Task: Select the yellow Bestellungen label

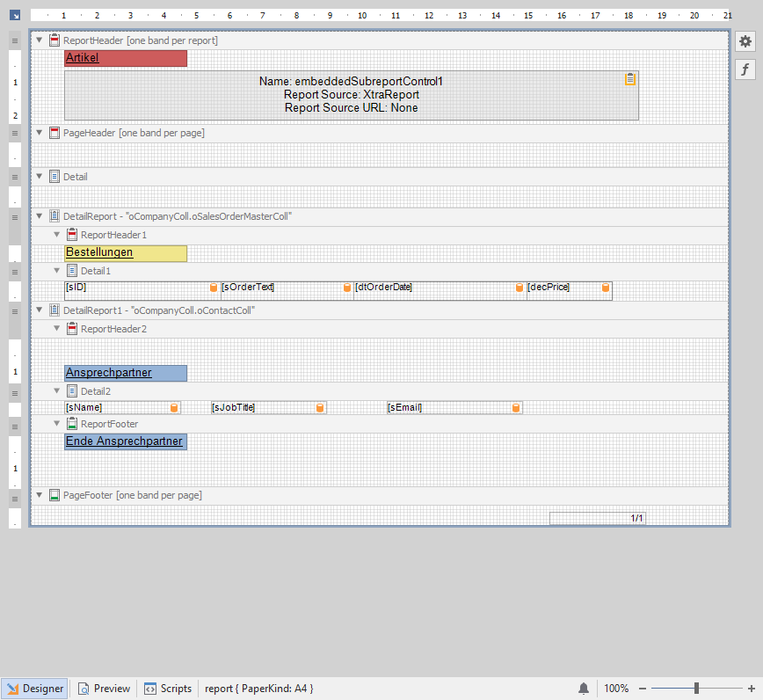Action: point(126,253)
